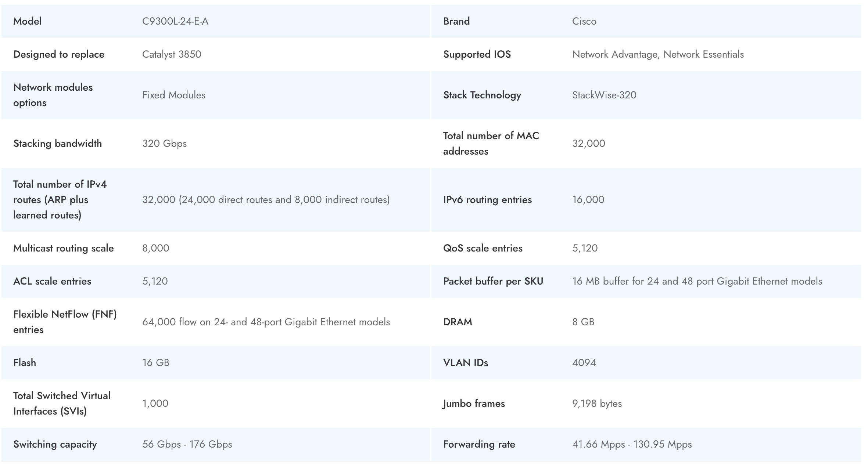This screenshot has height=470, width=868.
Task: Click the 'Packet buffer per SKU' value text
Action: (697, 281)
